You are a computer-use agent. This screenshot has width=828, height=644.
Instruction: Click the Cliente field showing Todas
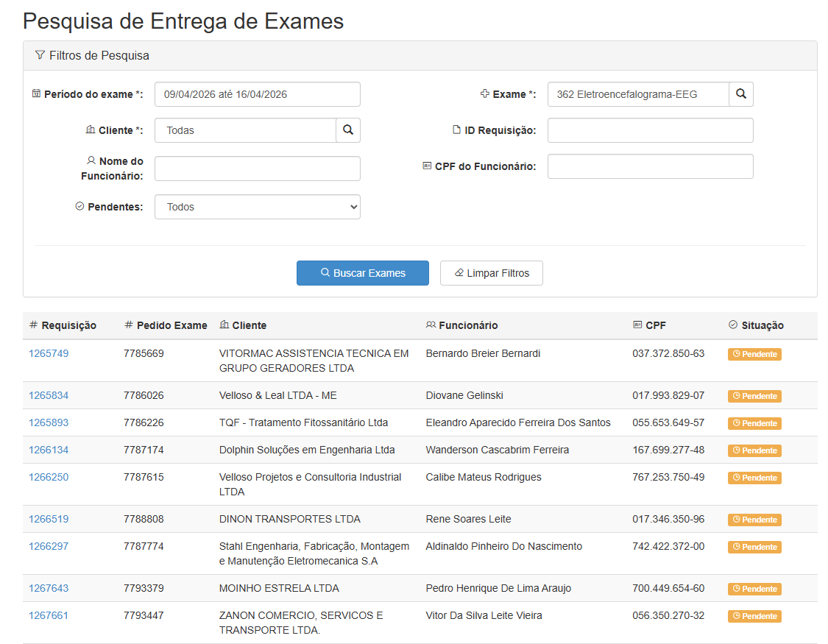point(246,130)
